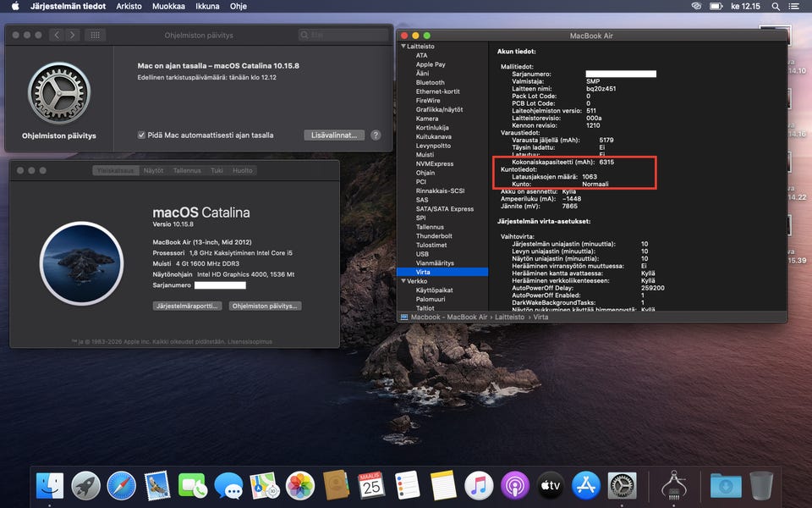The height and width of the screenshot is (508, 812).
Task: Open Safari compass icon in Dock
Action: [x=121, y=486]
